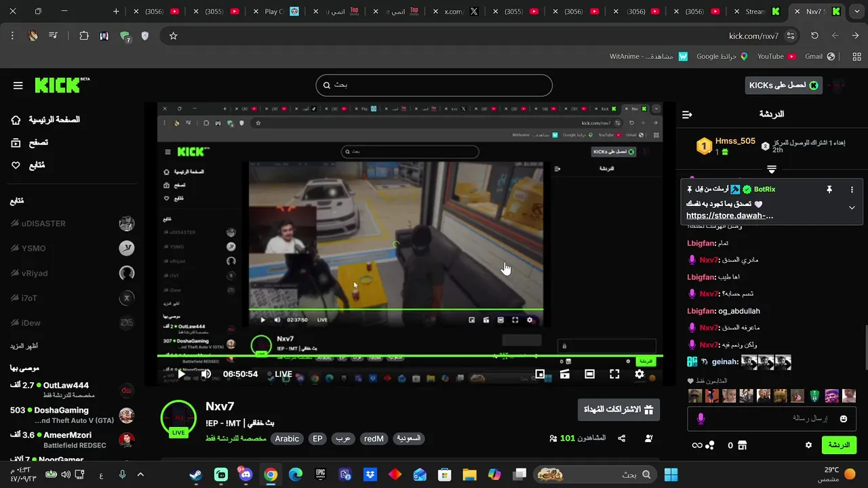Switch to theater mode
The image size is (868, 488).
coord(590,374)
